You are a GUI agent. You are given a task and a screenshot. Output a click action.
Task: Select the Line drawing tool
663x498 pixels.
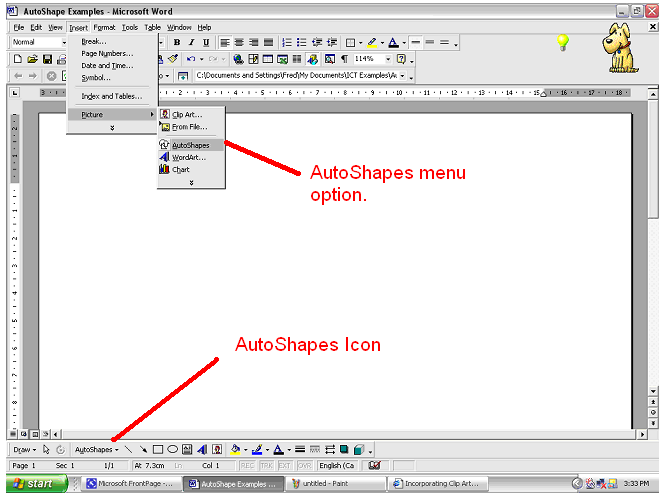(129, 449)
